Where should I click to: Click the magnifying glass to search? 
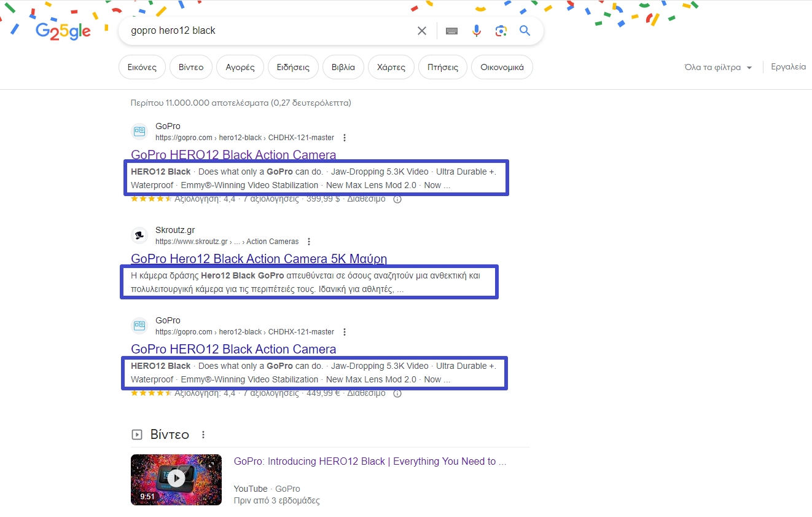[525, 30]
